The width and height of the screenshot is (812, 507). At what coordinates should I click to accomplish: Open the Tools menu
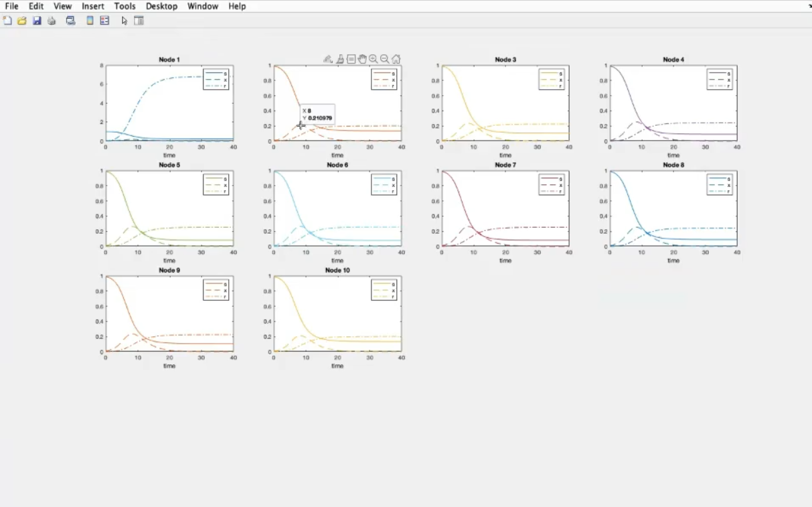125,6
